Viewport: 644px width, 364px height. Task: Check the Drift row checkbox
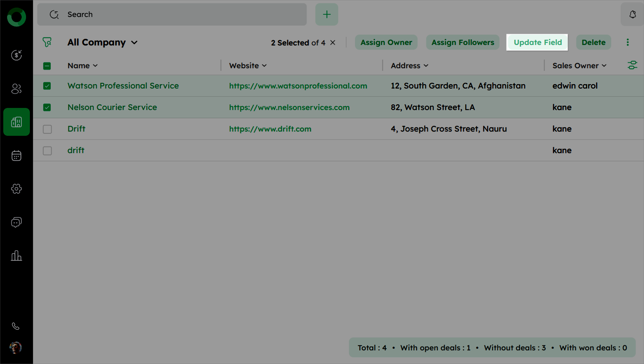click(47, 129)
